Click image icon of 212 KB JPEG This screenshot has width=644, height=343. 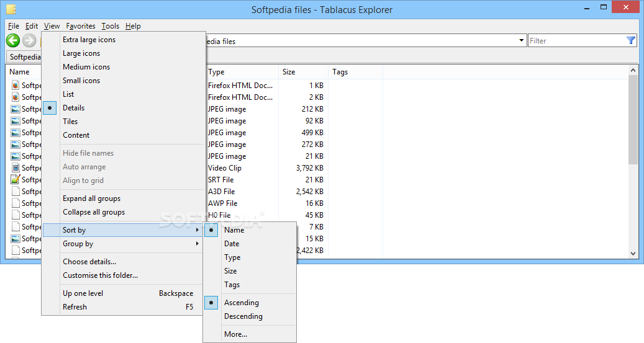pyautogui.click(x=16, y=109)
